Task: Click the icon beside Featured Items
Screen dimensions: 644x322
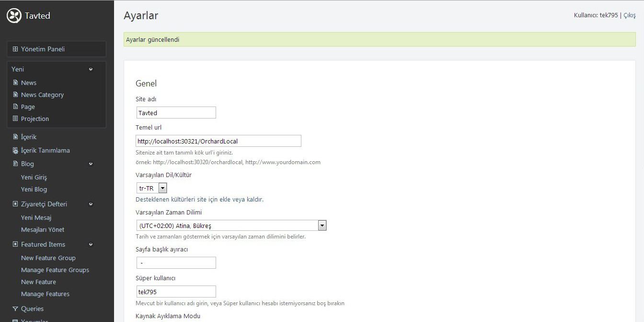Action: [x=15, y=244]
